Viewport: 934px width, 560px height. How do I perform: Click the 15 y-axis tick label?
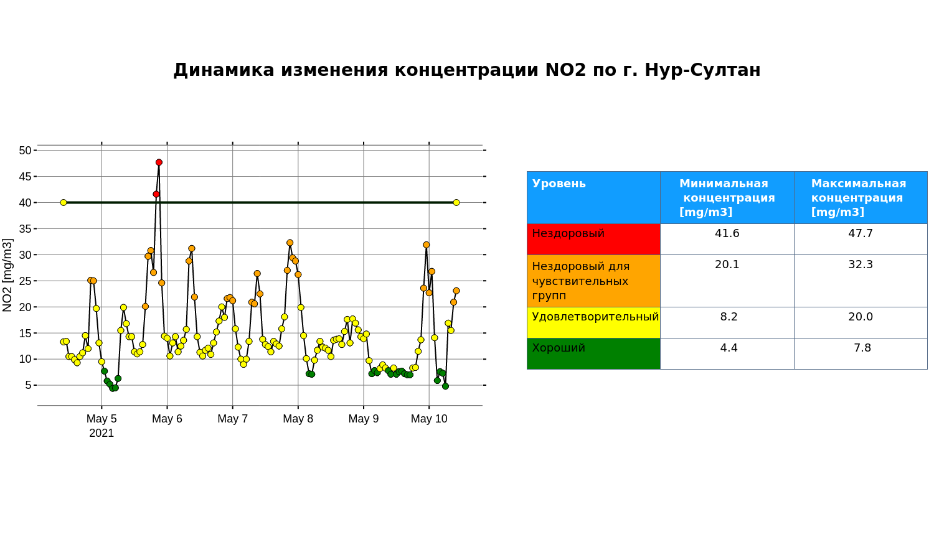coord(25,334)
